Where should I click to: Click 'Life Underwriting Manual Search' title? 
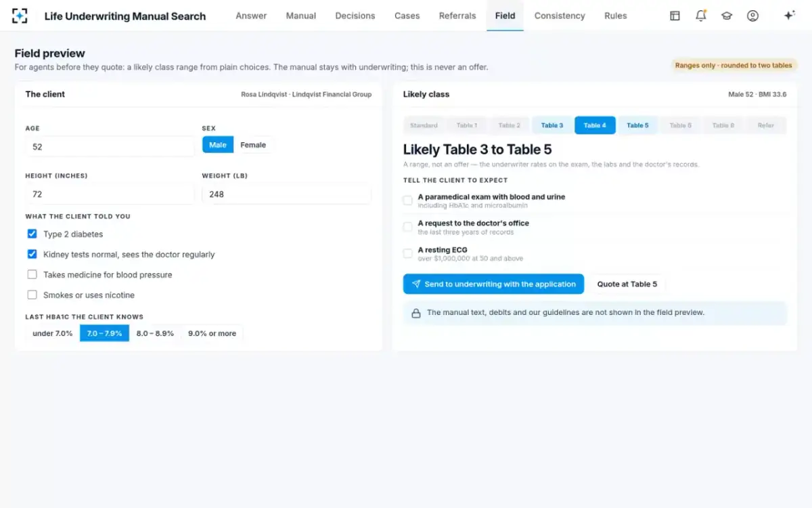click(x=125, y=16)
